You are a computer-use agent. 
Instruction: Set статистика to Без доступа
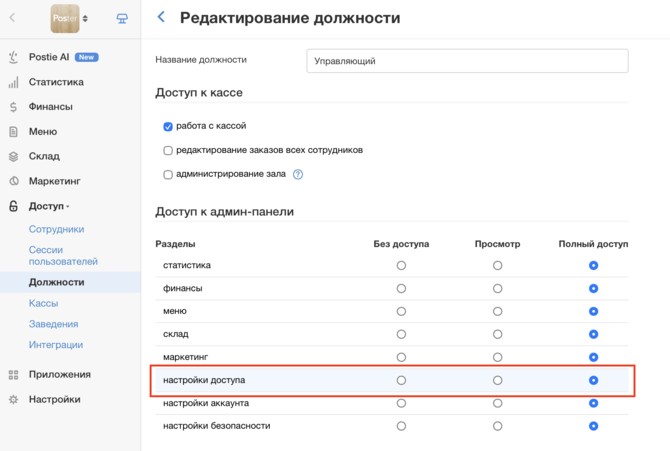[x=401, y=265]
